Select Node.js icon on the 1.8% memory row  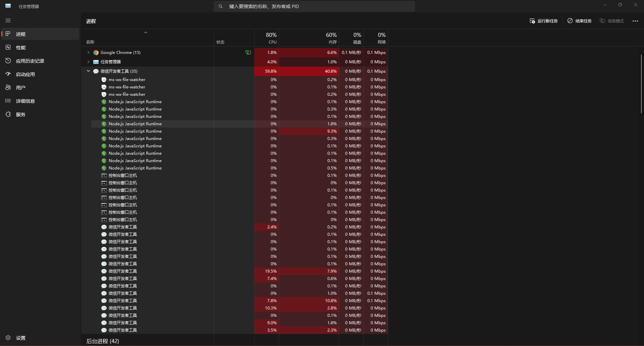pos(104,124)
